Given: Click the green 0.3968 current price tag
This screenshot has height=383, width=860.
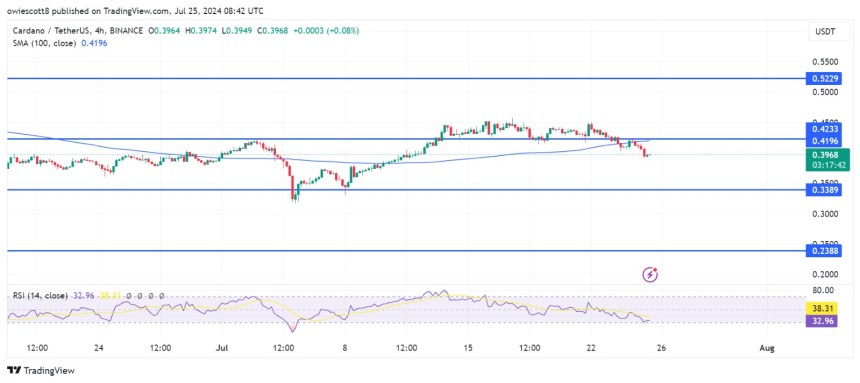Looking at the screenshot, I should [821, 159].
